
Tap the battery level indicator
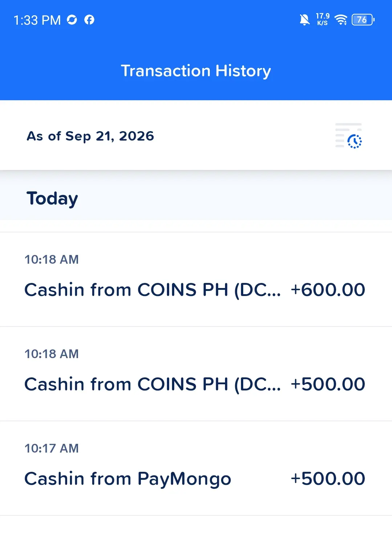pyautogui.click(x=363, y=20)
